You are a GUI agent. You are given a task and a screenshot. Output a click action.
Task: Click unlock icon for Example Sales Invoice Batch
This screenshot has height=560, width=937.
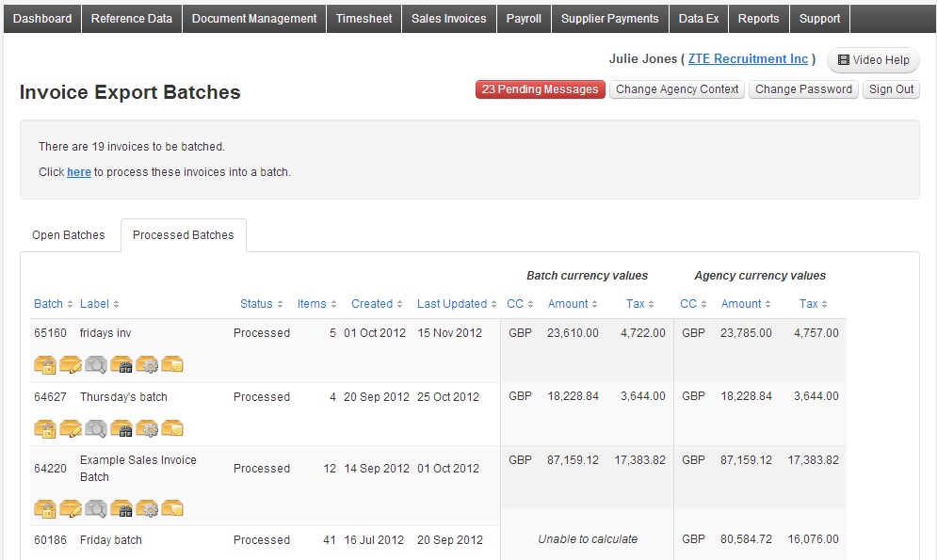pos(45,508)
